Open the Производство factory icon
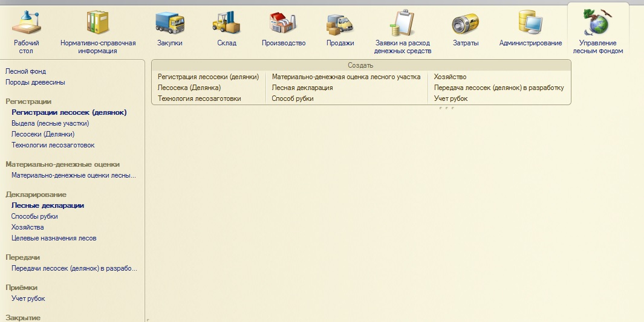Viewport: 644px width, 322px height. (x=284, y=22)
